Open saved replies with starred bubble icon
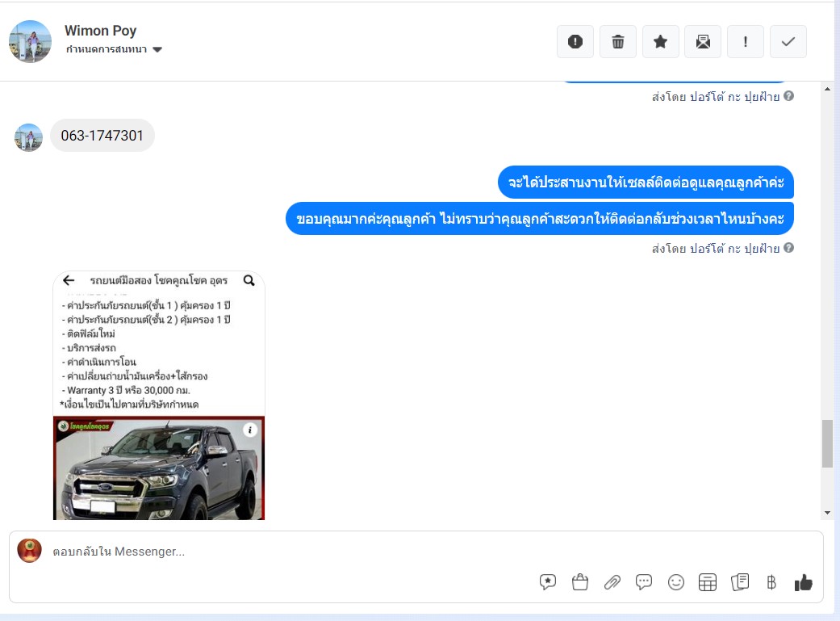Screen dimensions: 840x621 coord(548,582)
